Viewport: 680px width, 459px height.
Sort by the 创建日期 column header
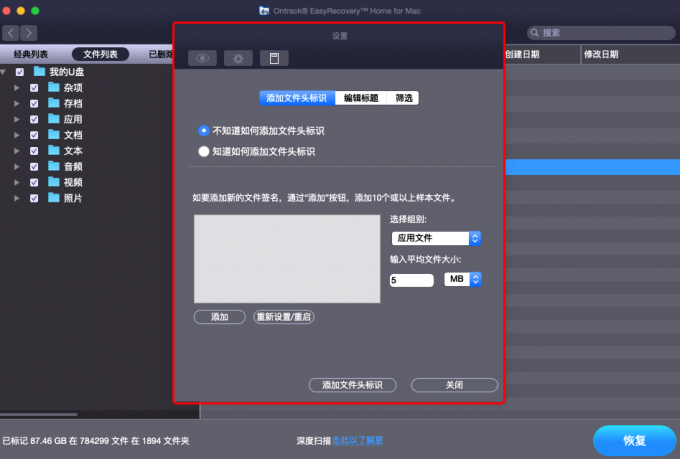[x=542, y=54]
